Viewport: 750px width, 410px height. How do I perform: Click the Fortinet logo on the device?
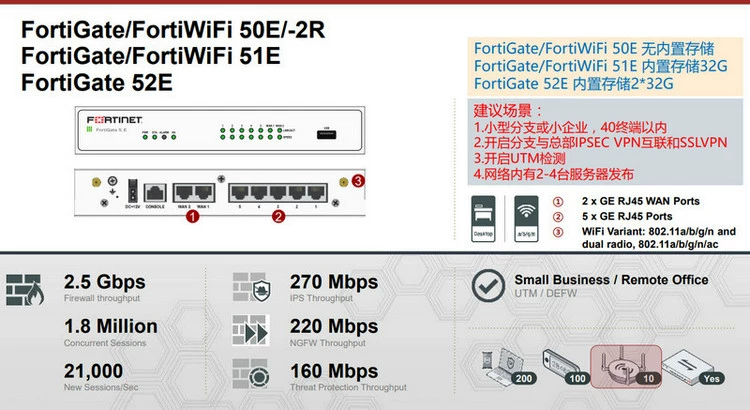(x=109, y=119)
